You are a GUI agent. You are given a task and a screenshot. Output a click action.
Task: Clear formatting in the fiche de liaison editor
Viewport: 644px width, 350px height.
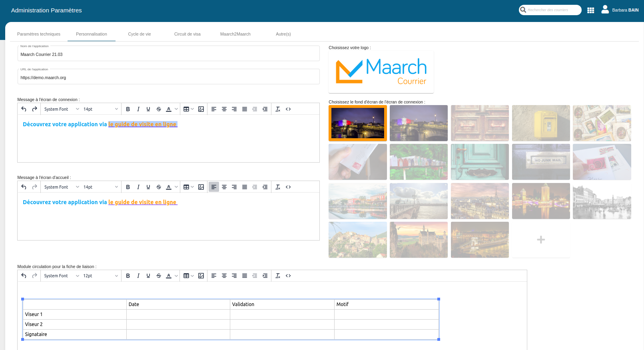tap(278, 276)
